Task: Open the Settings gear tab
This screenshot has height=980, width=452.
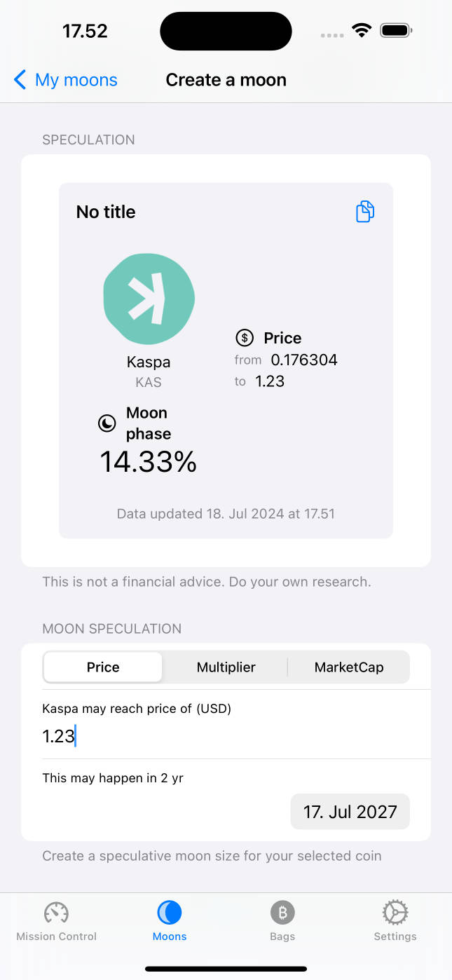Action: [x=395, y=913]
